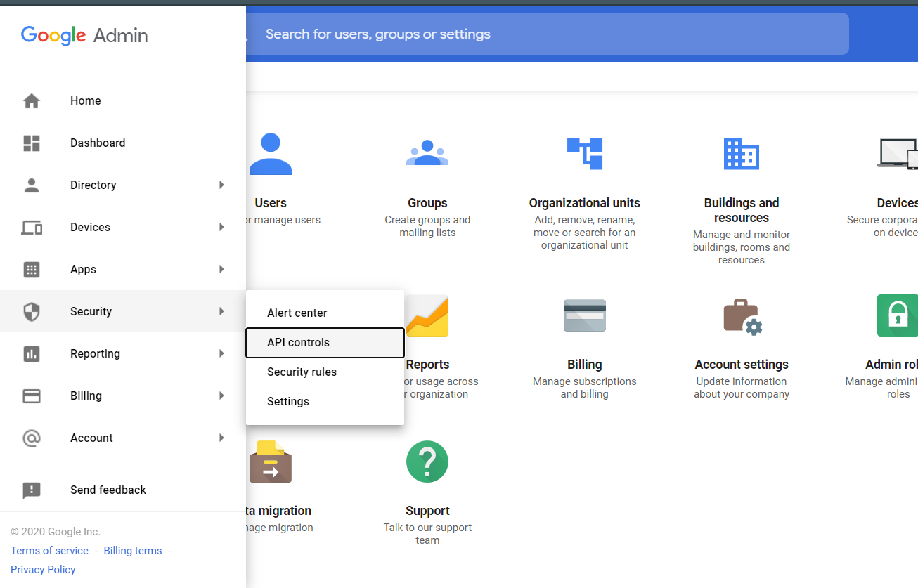Open the Data migration folder icon
Image resolution: width=918 pixels, height=588 pixels.
tap(271, 462)
